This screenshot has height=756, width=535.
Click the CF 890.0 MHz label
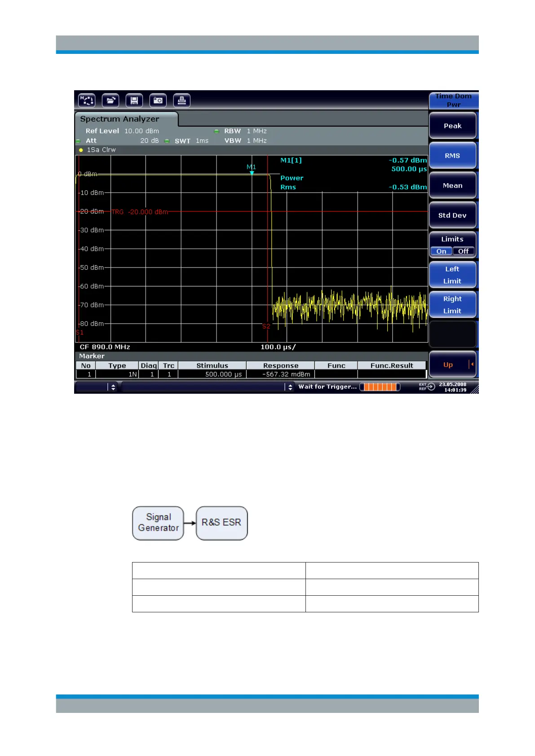pyautogui.click(x=105, y=347)
